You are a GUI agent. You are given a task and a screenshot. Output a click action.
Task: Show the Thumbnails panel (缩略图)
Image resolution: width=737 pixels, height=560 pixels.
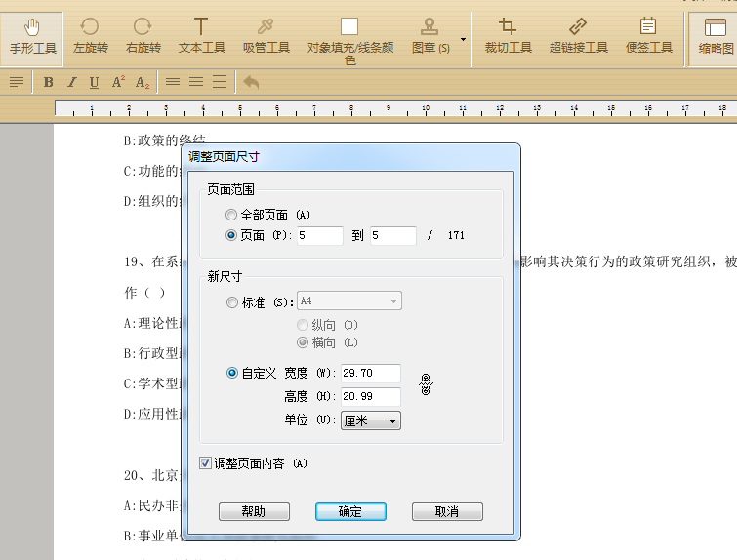pos(716,38)
